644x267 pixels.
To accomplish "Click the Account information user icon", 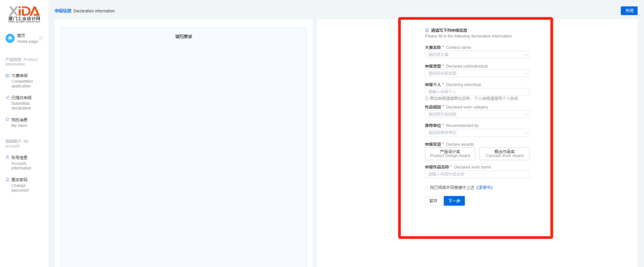I will 7,157.
